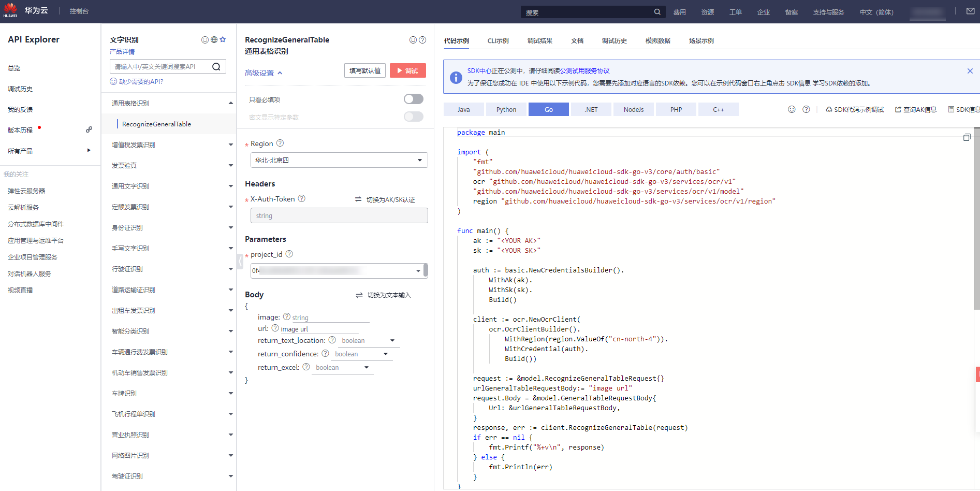Click the globe icon beside 文字识别
980x491 pixels.
click(214, 39)
